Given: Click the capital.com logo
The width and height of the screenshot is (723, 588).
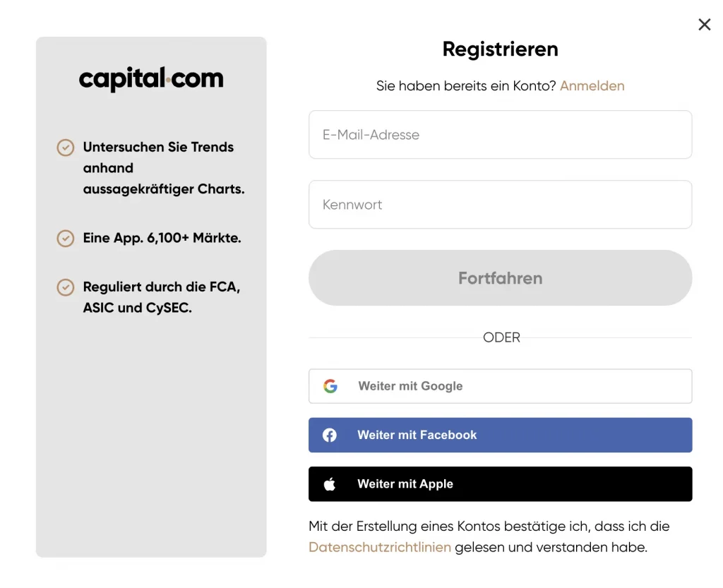Looking at the screenshot, I should [151, 78].
